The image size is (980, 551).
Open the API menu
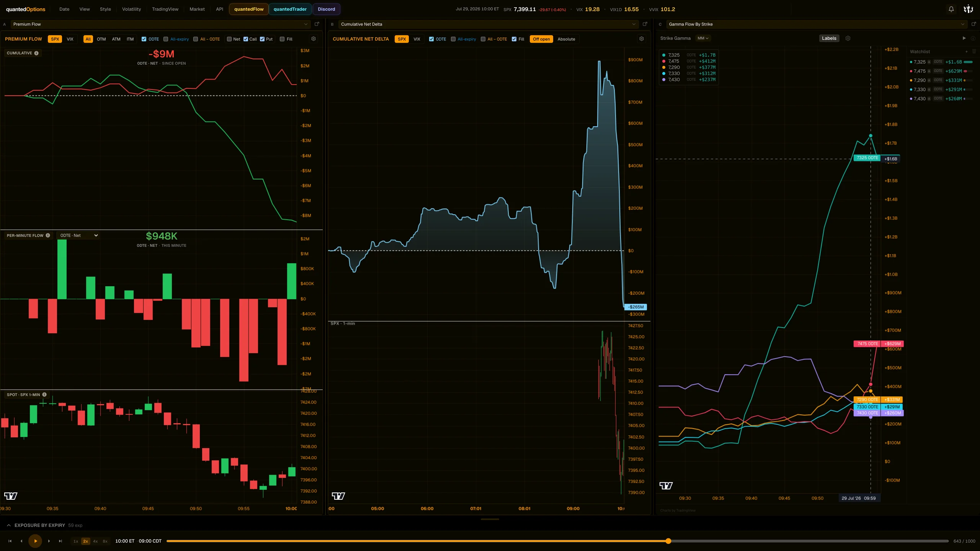pyautogui.click(x=219, y=9)
